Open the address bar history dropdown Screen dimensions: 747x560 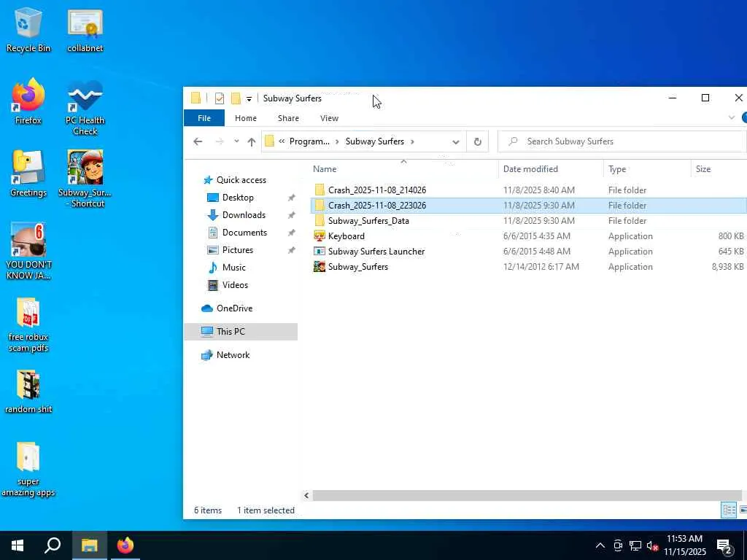click(456, 141)
